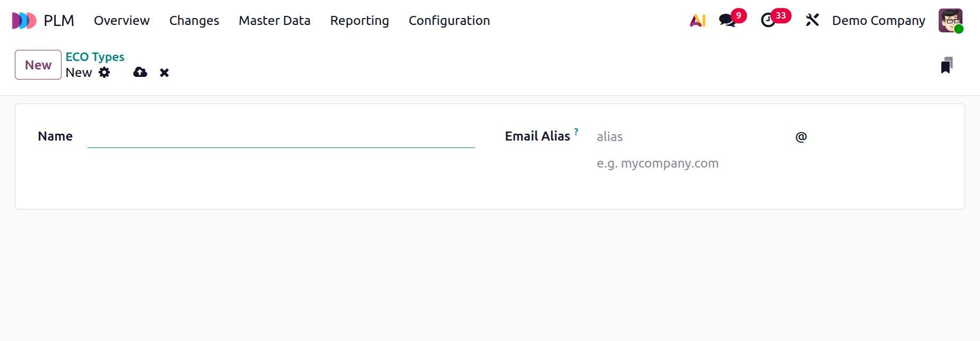
Task: Open the Overview menu
Action: [121, 21]
